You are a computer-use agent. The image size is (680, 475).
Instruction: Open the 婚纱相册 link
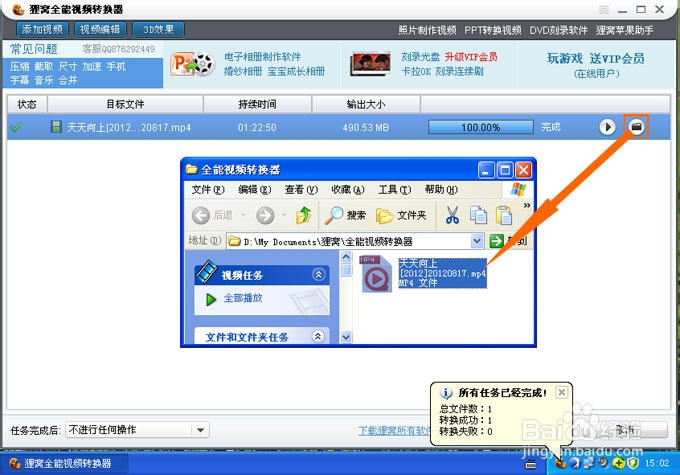tap(243, 71)
